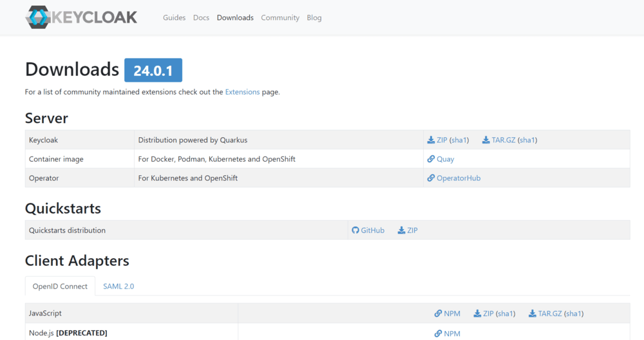Open the Node.js adapter NPM link
The height and width of the screenshot is (340, 644).
click(x=452, y=334)
